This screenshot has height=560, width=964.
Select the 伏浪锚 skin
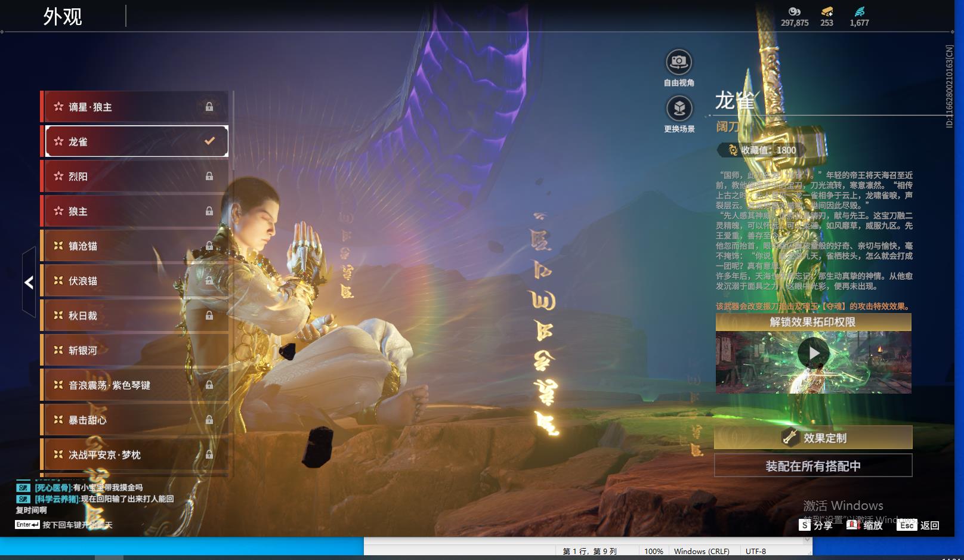pos(135,281)
